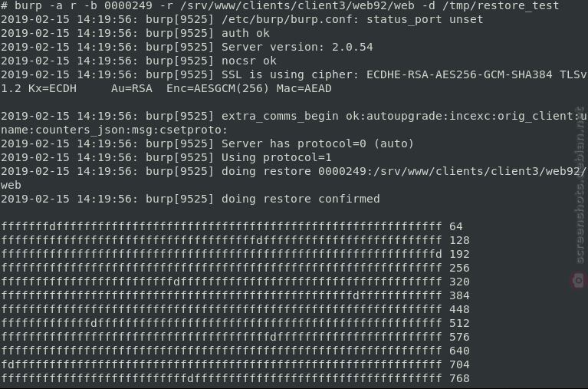Image resolution: width=588 pixels, height=389 pixels.
Task: Click the 'Using protocol=1' log line
Action: [x=166, y=158]
